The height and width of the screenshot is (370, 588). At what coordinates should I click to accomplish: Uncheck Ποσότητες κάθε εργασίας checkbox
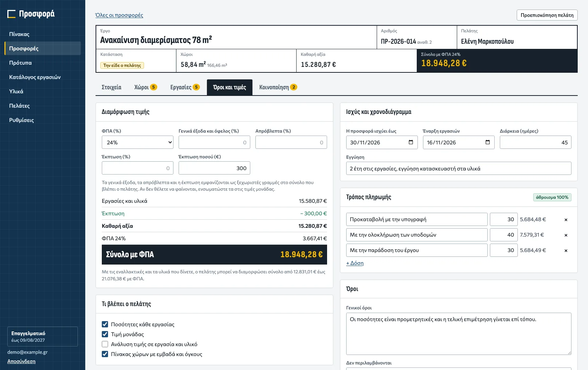[105, 324]
